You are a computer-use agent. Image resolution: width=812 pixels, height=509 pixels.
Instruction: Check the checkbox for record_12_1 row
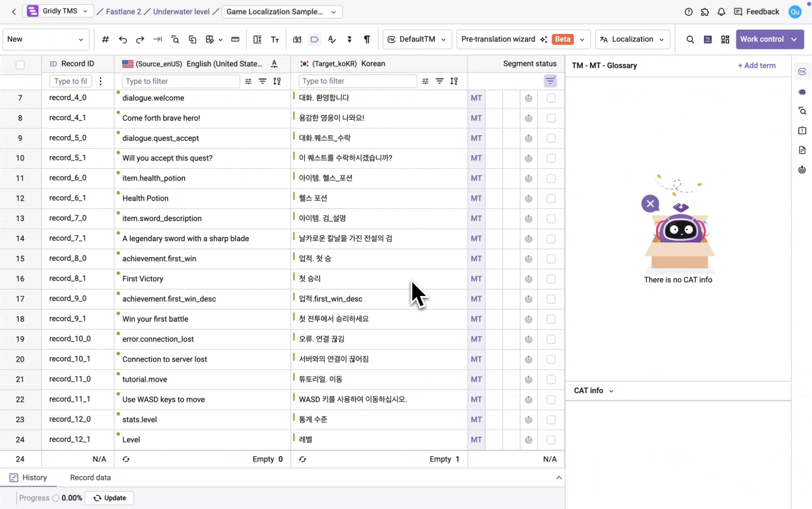[x=551, y=440]
